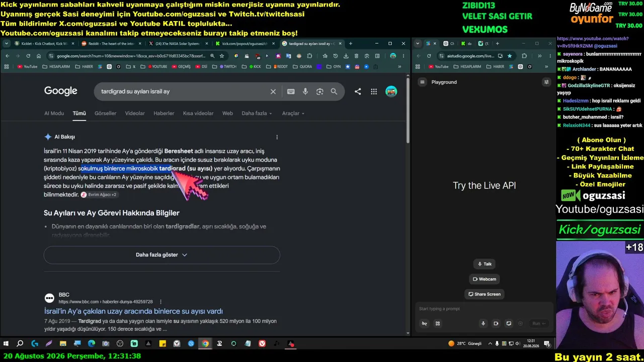Switch to the Kicklet browser tab

coord(44,44)
